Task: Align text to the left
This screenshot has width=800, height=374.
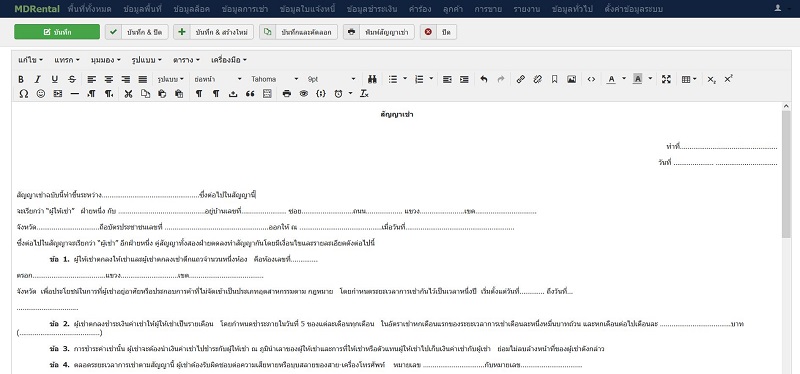Action: (91, 79)
